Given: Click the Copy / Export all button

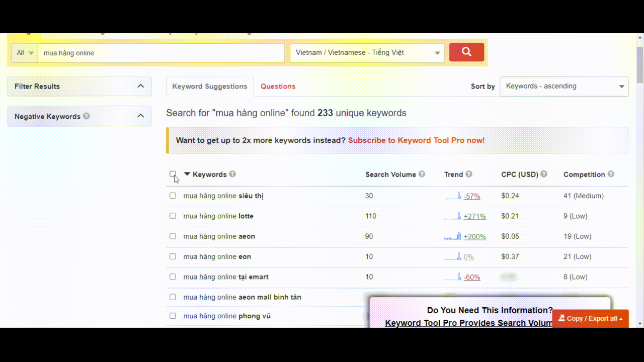Looking at the screenshot, I should pyautogui.click(x=590, y=318).
